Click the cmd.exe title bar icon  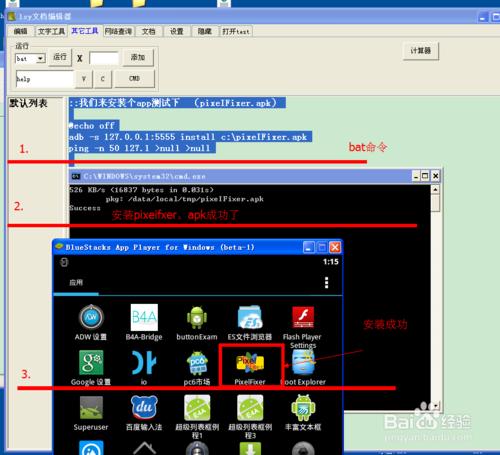click(x=76, y=176)
